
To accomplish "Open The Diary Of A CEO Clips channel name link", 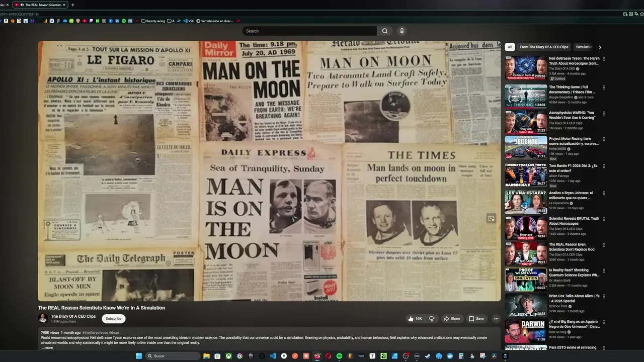I will click(73, 316).
